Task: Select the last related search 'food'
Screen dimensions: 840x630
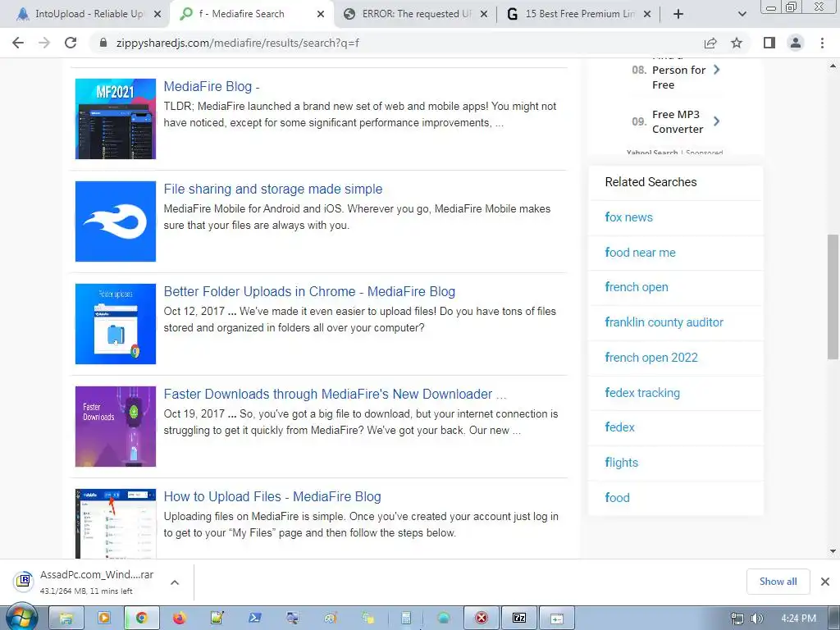Action: [x=617, y=498]
